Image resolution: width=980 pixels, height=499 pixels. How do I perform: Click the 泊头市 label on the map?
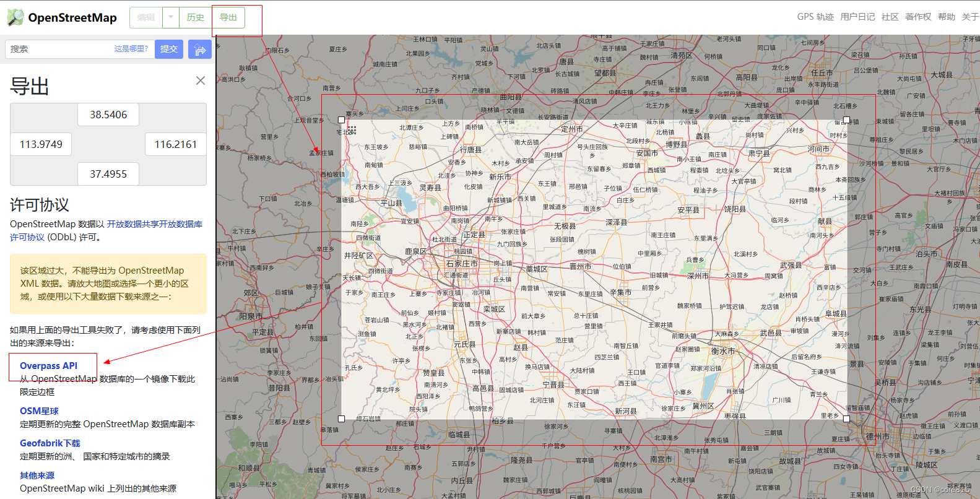click(926, 254)
